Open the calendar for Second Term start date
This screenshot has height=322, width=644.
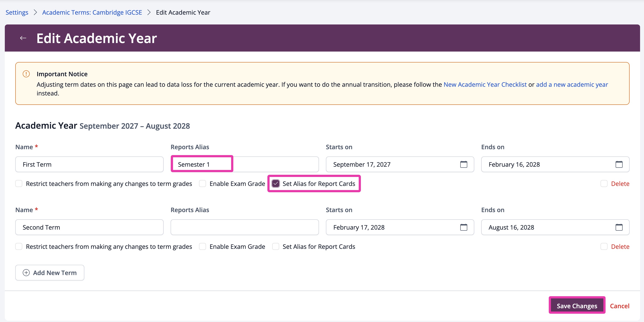[464, 227]
